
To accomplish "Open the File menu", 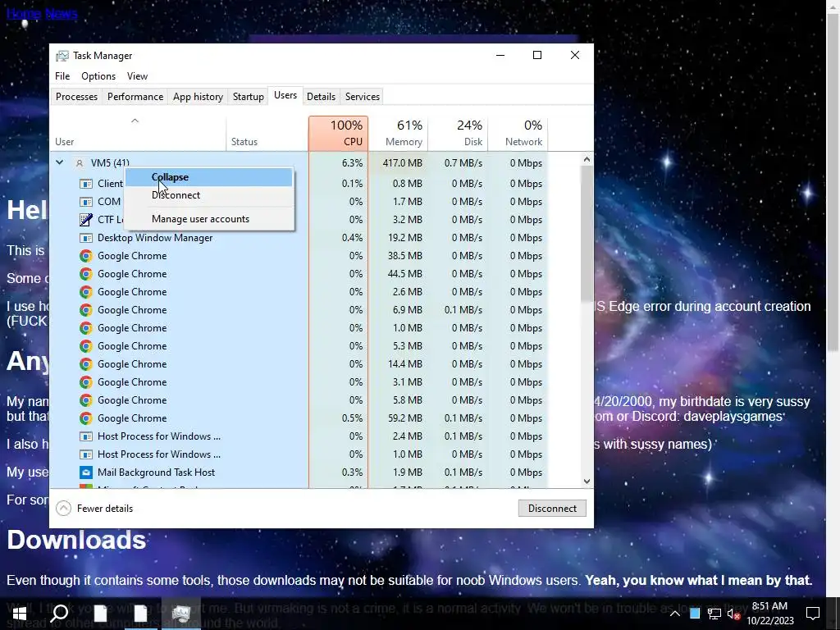I will tap(62, 76).
